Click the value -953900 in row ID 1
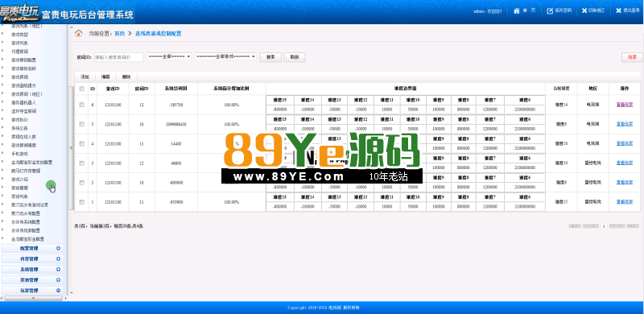 [x=175, y=202]
